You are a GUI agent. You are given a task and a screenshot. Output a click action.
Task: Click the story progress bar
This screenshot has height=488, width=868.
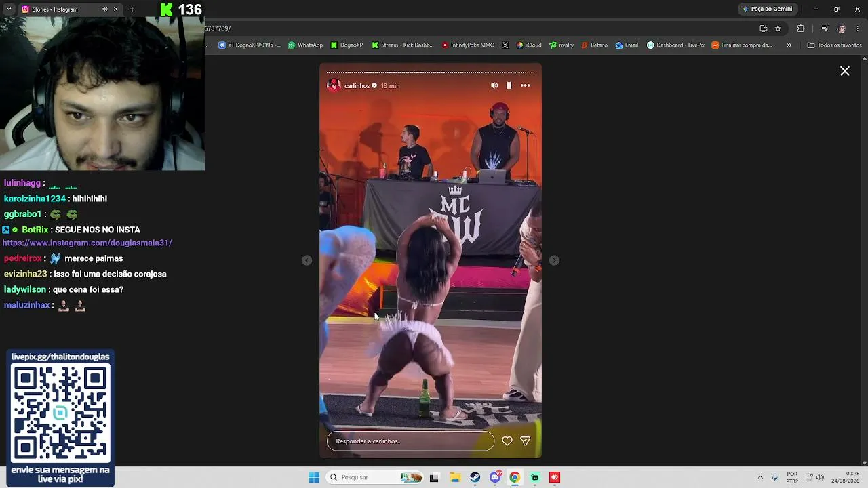431,72
